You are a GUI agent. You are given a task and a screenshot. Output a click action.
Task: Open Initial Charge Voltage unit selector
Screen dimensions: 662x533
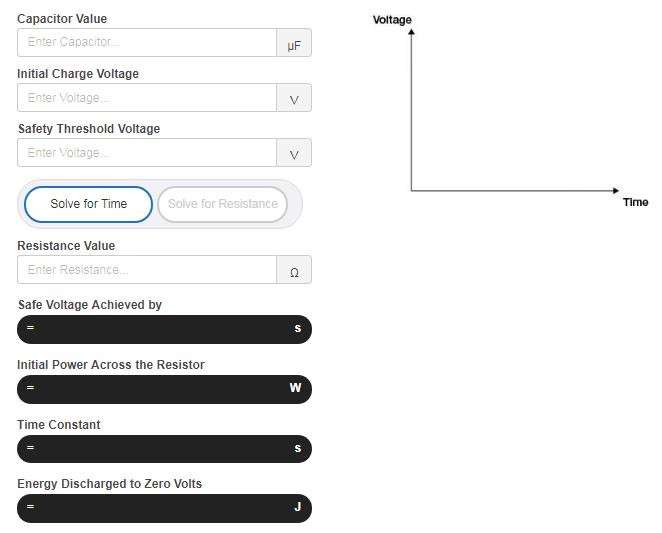[294, 99]
